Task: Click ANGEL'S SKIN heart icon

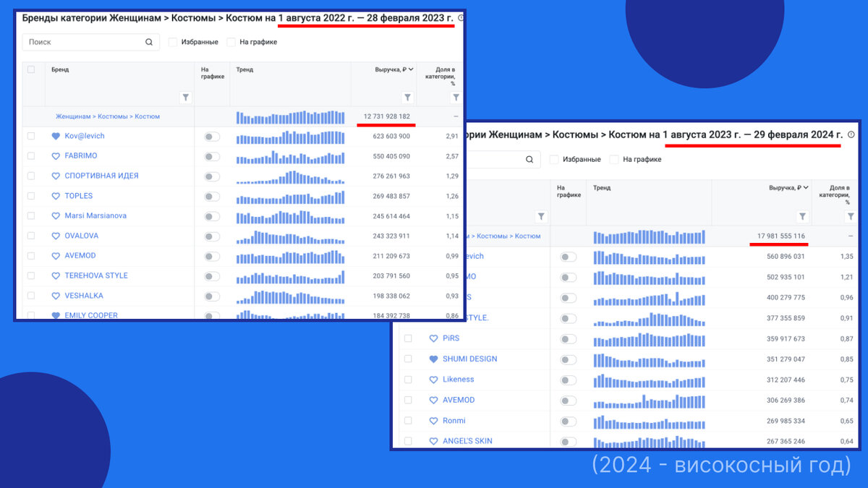Action: point(433,441)
